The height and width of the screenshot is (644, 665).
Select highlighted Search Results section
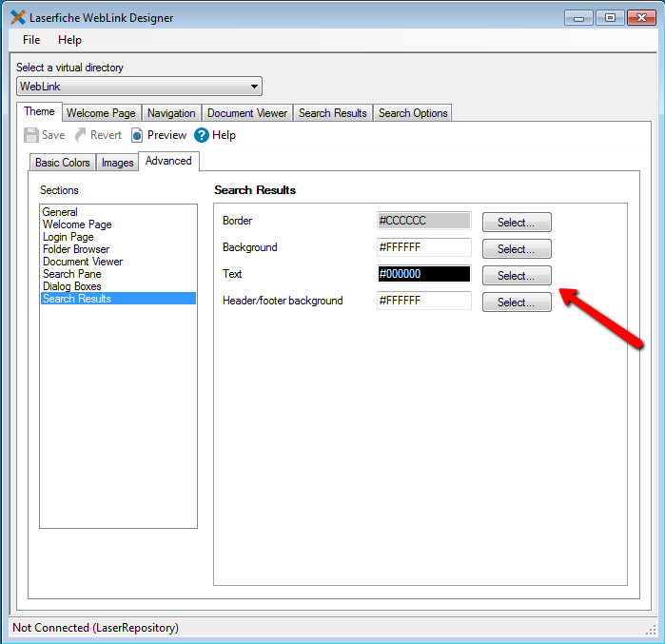(x=118, y=299)
